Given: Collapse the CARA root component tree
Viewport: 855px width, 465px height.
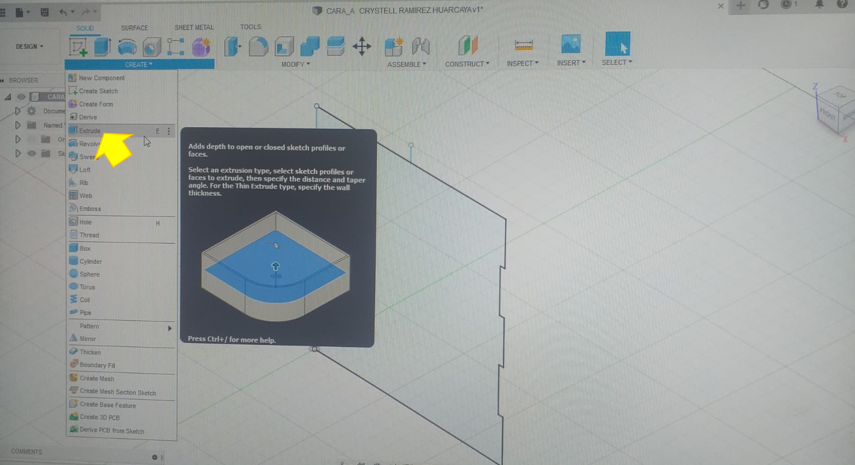Looking at the screenshot, I should [x=8, y=97].
